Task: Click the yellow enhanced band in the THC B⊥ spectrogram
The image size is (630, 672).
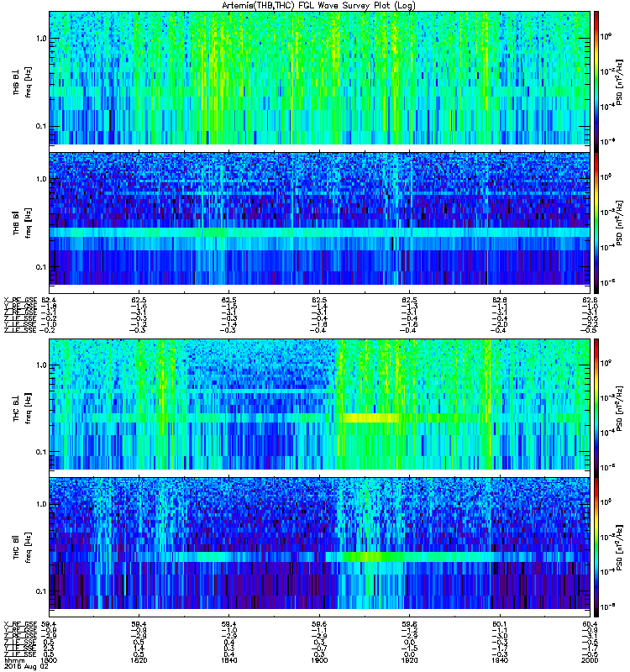Action: [x=370, y=417]
